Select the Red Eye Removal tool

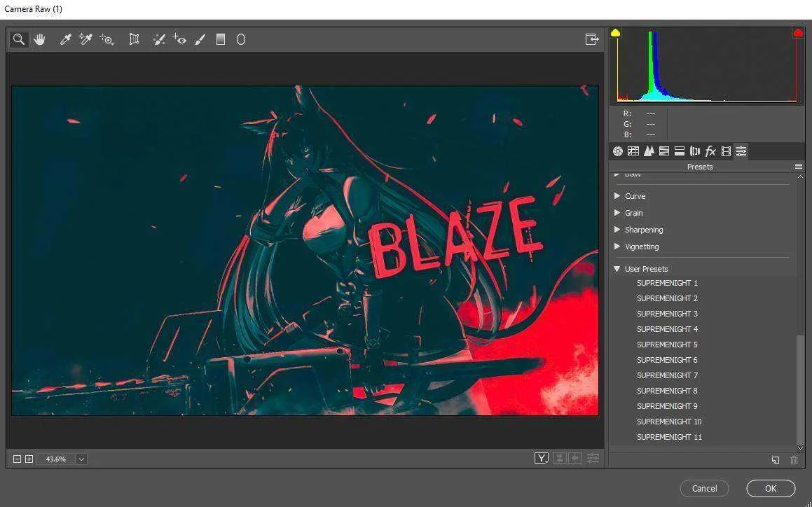(x=179, y=39)
